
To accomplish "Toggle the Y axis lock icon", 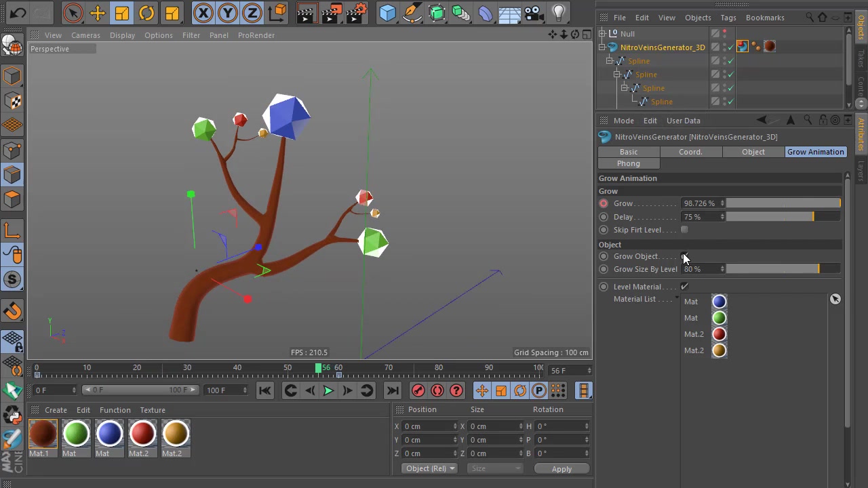I will pyautogui.click(x=227, y=13).
